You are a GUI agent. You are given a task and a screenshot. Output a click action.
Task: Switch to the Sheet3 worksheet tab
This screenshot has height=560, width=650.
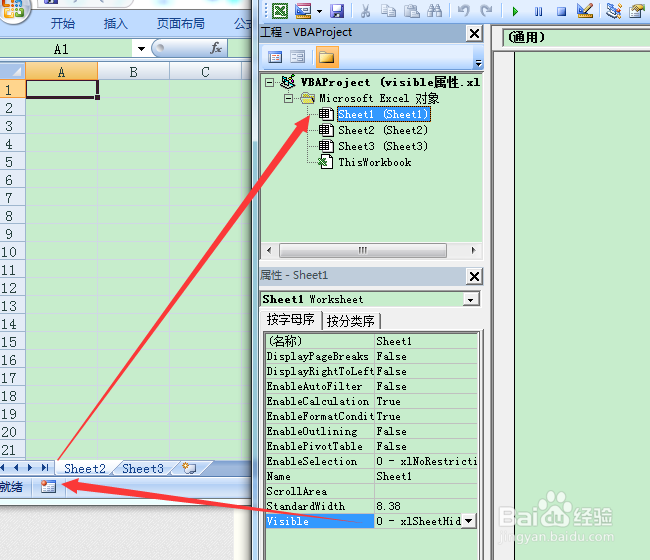(143, 468)
